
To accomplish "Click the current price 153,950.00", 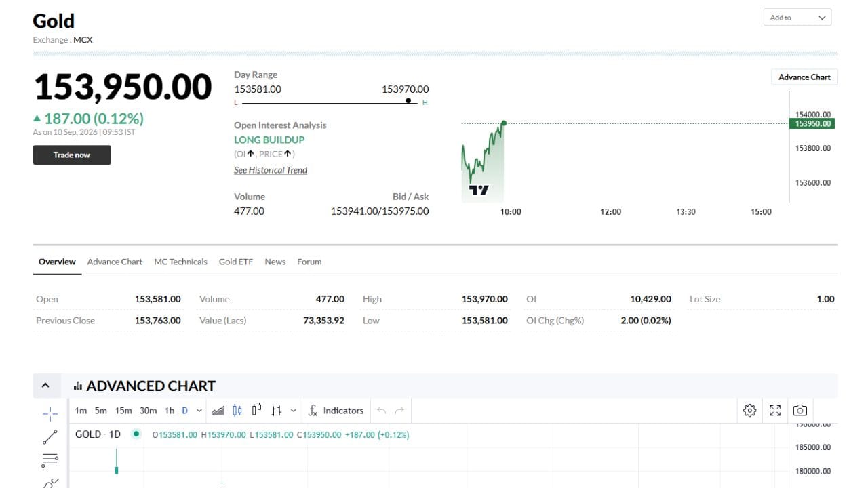I will (x=123, y=87).
